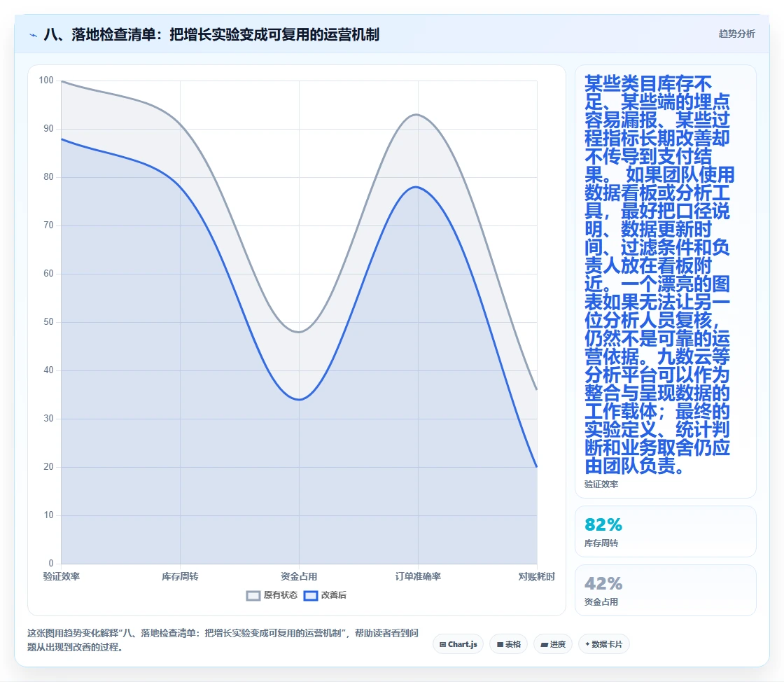Select the 进度 tag
Viewport: 784px width, 682px height.
click(553, 644)
